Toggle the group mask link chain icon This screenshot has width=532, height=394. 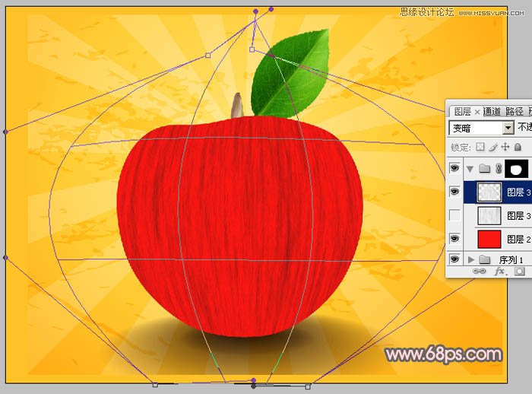click(499, 168)
